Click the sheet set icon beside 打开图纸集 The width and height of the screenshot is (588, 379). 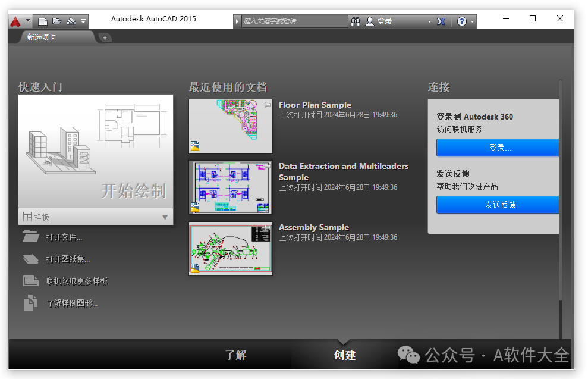pos(31,259)
